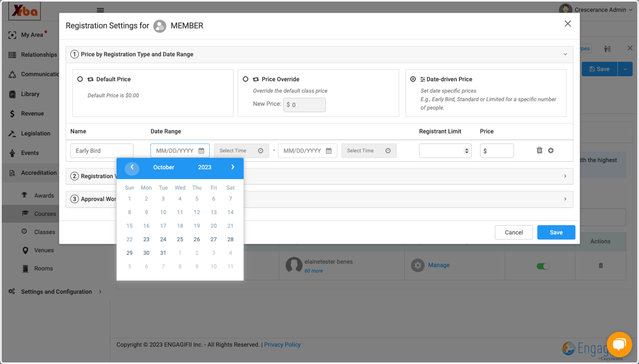The width and height of the screenshot is (639, 364).
Task: Click Save in the Registration Settings dialog
Action: click(556, 233)
